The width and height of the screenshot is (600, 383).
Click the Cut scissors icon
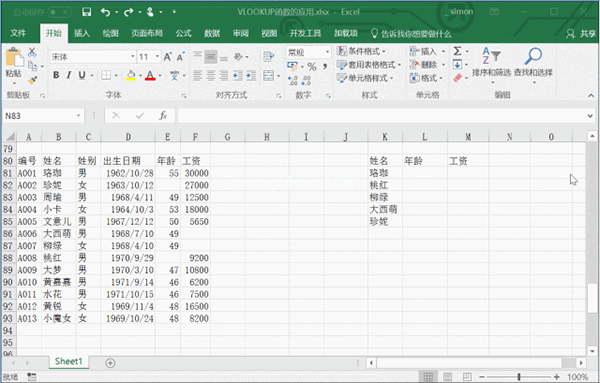click(x=32, y=52)
